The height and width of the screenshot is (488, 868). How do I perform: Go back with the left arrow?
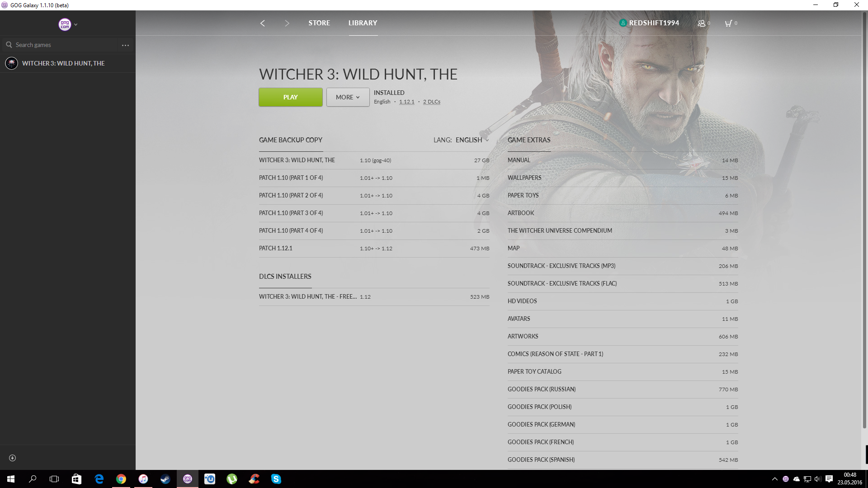pyautogui.click(x=263, y=23)
